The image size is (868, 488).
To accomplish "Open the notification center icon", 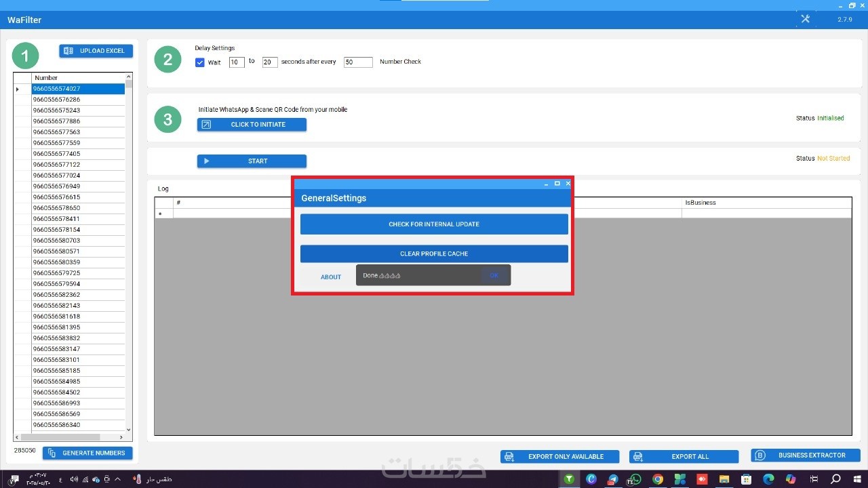I will coord(14,479).
